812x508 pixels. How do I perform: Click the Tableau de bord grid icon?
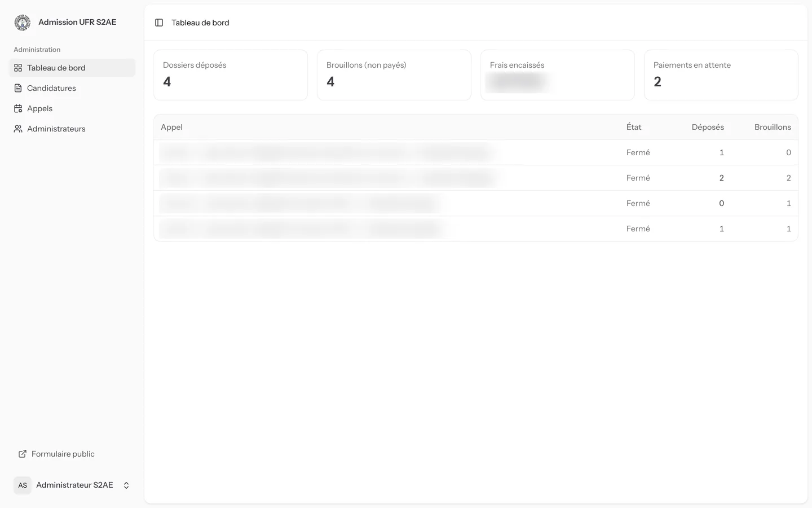click(x=18, y=68)
